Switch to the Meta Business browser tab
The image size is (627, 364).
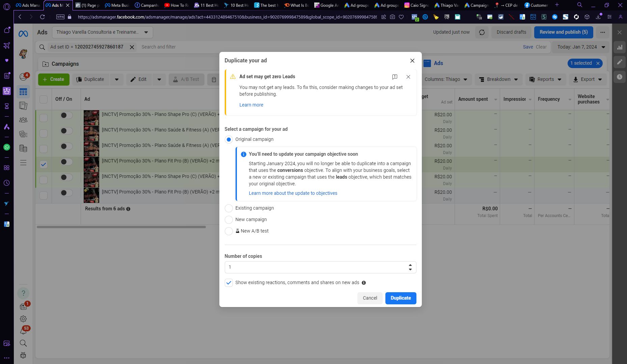(117, 5)
